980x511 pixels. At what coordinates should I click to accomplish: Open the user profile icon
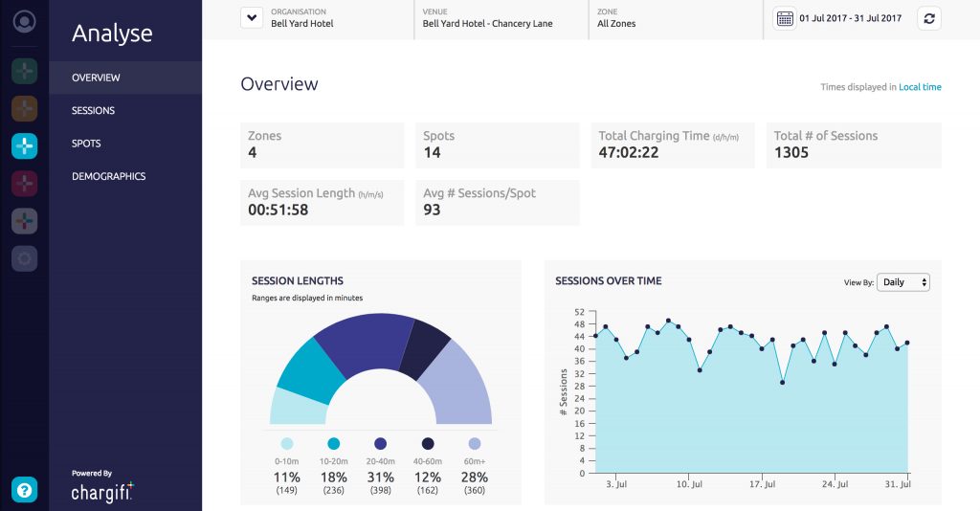coord(24,21)
